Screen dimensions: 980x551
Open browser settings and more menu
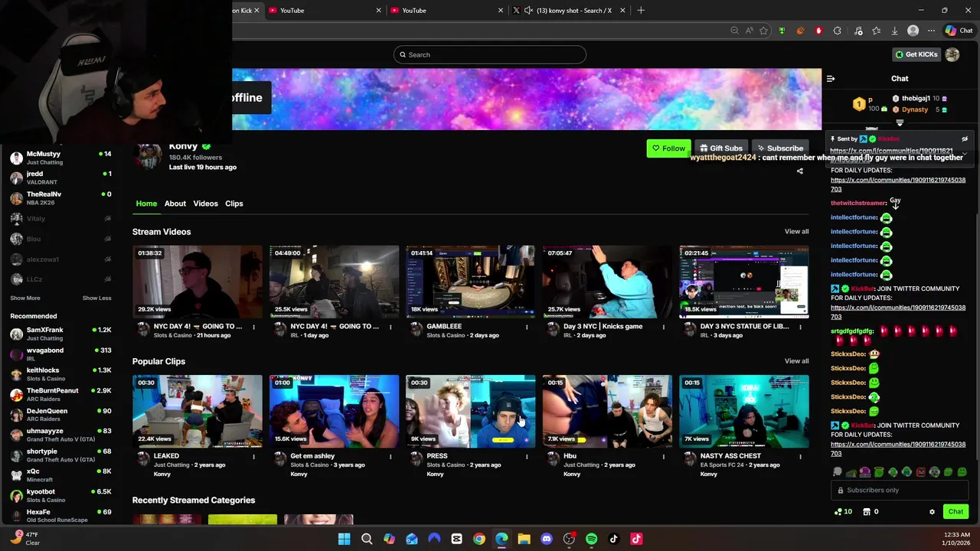pos(931,31)
